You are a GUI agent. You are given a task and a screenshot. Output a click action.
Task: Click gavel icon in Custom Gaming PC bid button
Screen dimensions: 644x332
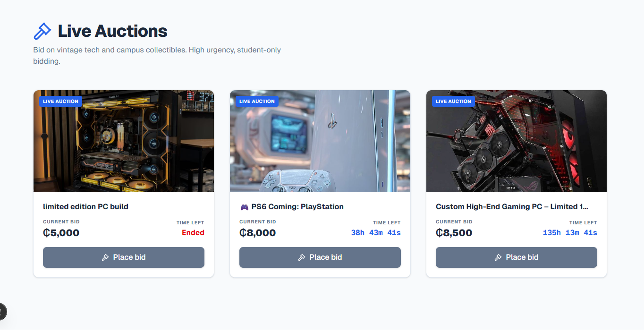click(x=498, y=257)
